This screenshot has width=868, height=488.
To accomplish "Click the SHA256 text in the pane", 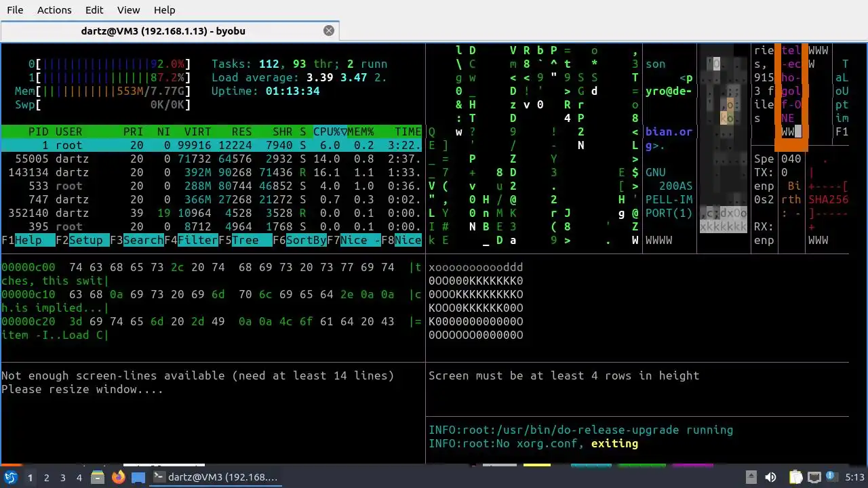I will [829, 199].
